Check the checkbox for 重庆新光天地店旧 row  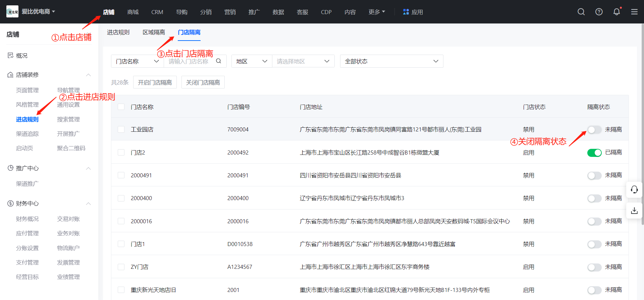(x=121, y=290)
